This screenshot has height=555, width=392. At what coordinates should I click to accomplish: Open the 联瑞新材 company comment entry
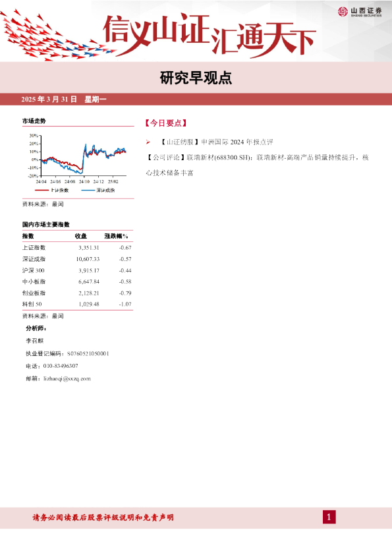tap(258, 165)
